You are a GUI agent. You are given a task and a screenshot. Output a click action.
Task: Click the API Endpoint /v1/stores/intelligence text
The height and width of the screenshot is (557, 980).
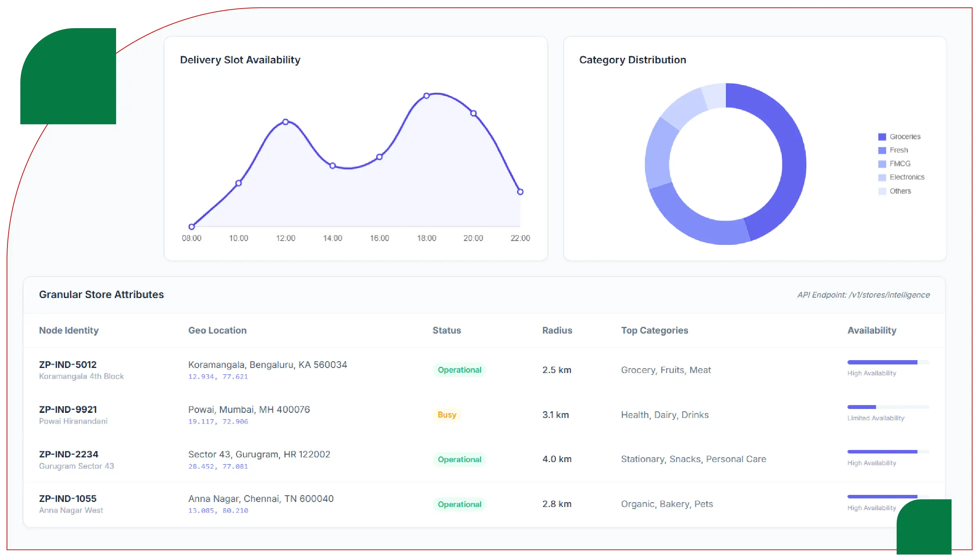click(x=863, y=295)
